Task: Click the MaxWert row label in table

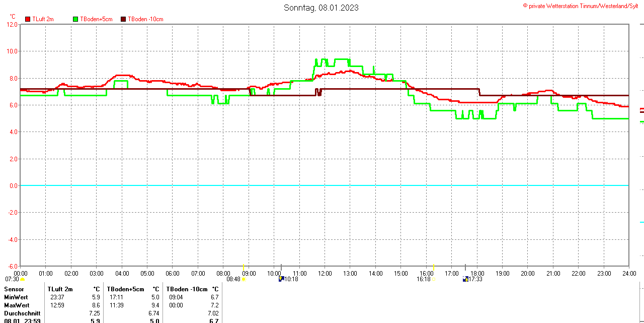Action: point(17,305)
